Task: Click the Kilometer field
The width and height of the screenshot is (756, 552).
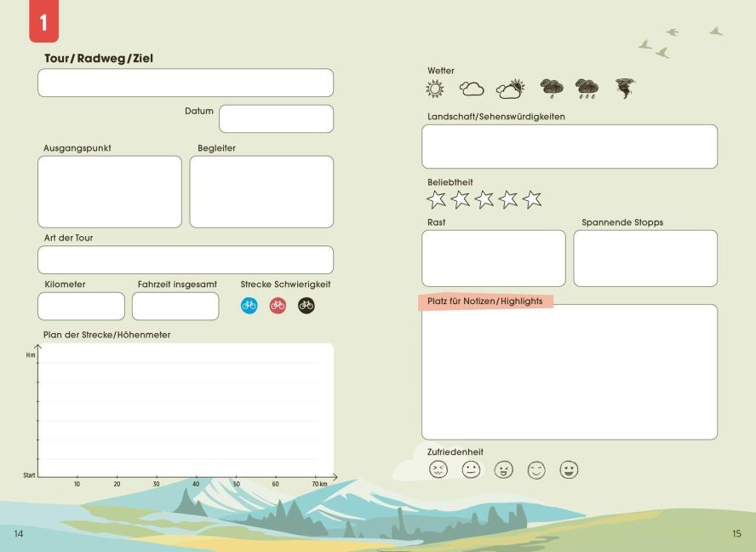Action: pos(81,306)
